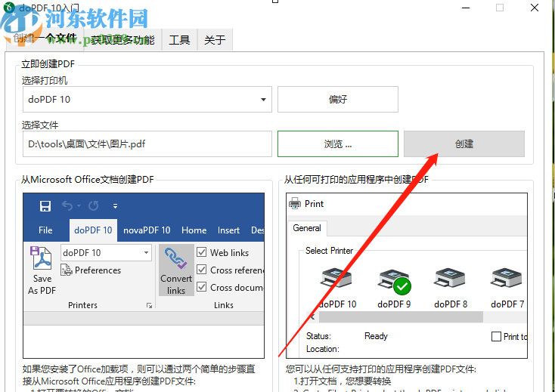Click the 浏览 ... browse button

click(x=338, y=144)
